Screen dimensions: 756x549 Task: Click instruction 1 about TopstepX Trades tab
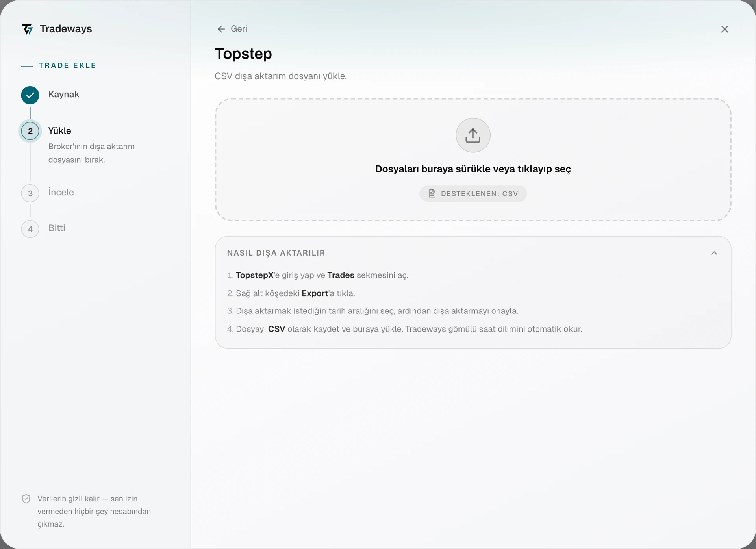[x=318, y=275]
